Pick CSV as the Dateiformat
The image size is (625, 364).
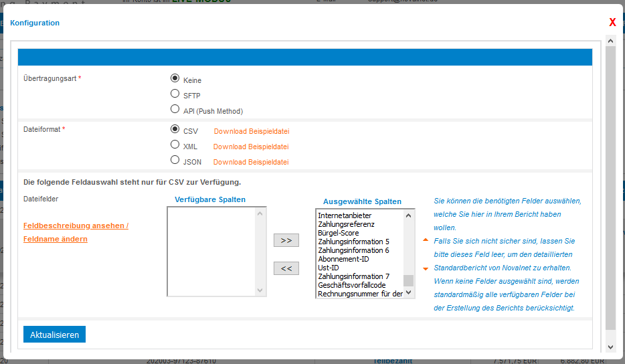175,129
